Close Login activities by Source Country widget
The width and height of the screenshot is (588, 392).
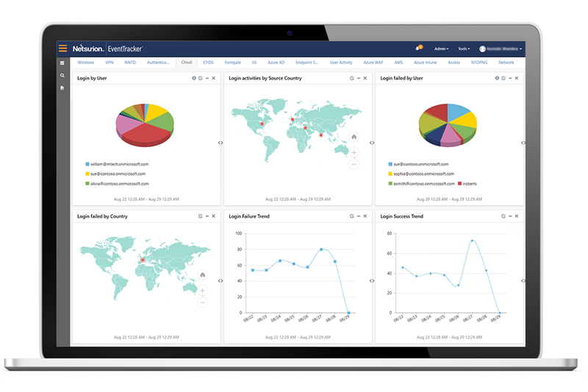pos(365,78)
